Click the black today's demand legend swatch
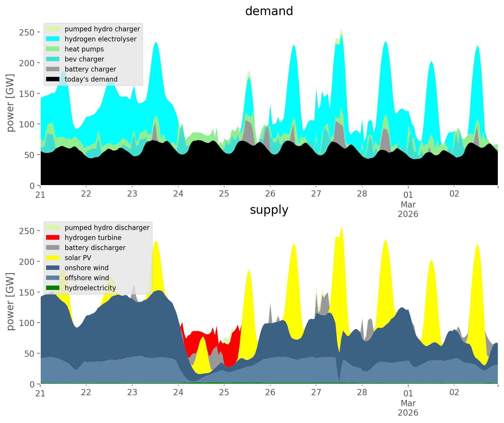Image resolution: width=504 pixels, height=423 pixels. pyautogui.click(x=53, y=79)
